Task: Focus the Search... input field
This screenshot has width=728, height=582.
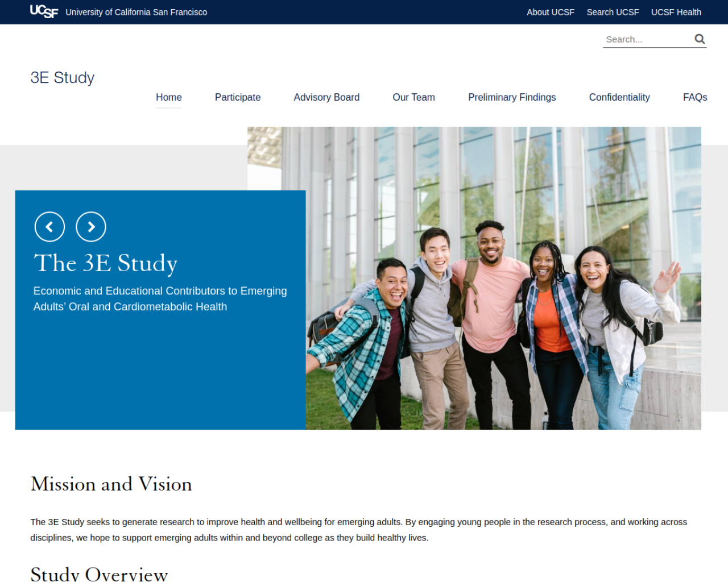Action: click(x=647, y=39)
